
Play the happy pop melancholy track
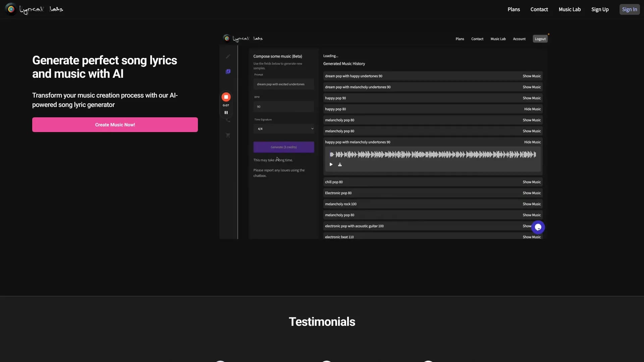coord(331,165)
